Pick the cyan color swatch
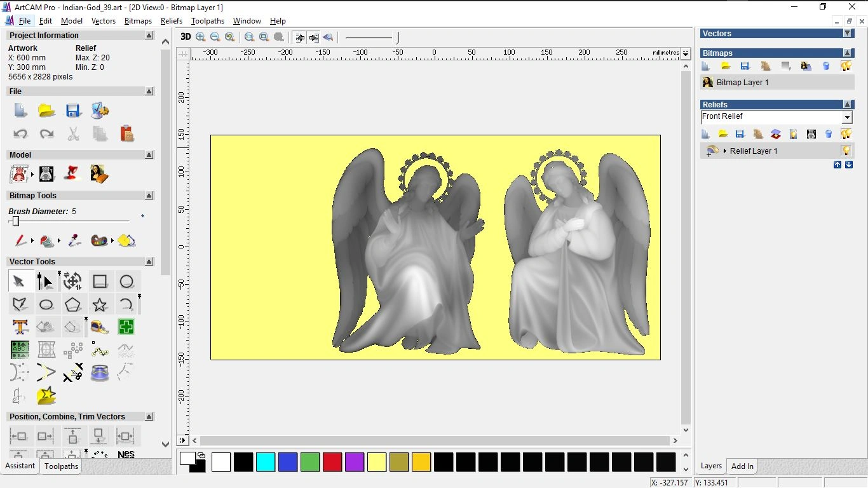868x488 pixels. tap(266, 462)
